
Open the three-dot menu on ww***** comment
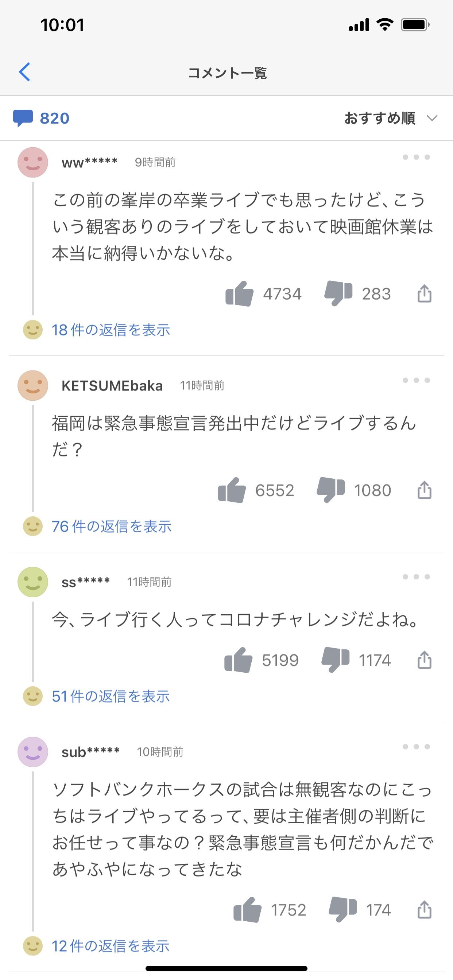(x=416, y=157)
